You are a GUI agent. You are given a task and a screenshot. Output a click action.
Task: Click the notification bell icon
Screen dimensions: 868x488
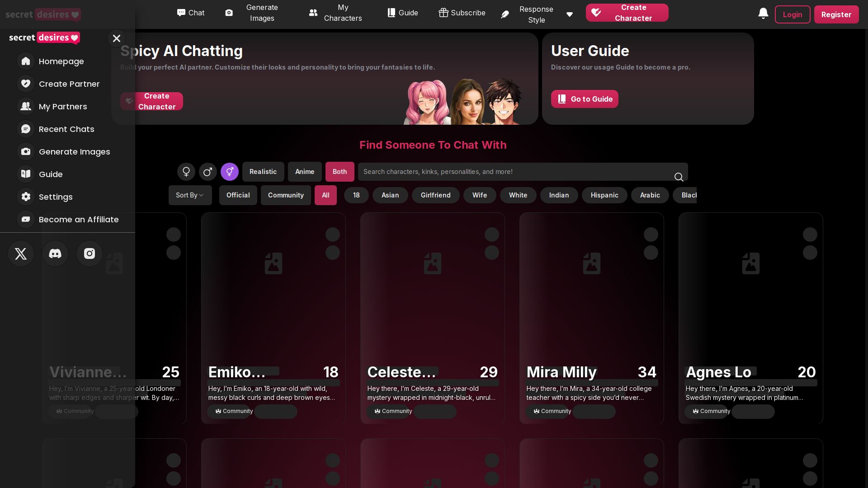pyautogui.click(x=763, y=14)
